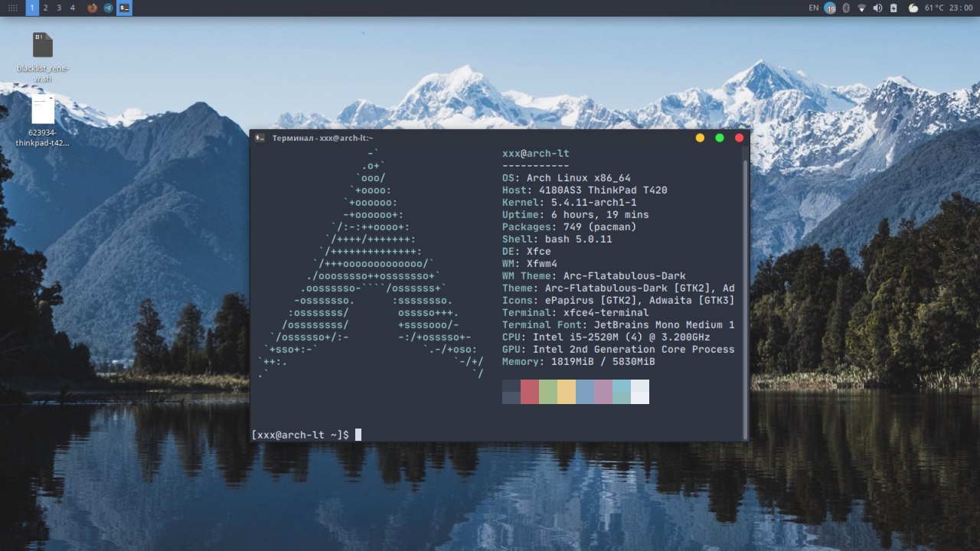Click the 'Host: 4180AS3 ThinkPad T420' line
980x551 pixels.
pos(585,190)
